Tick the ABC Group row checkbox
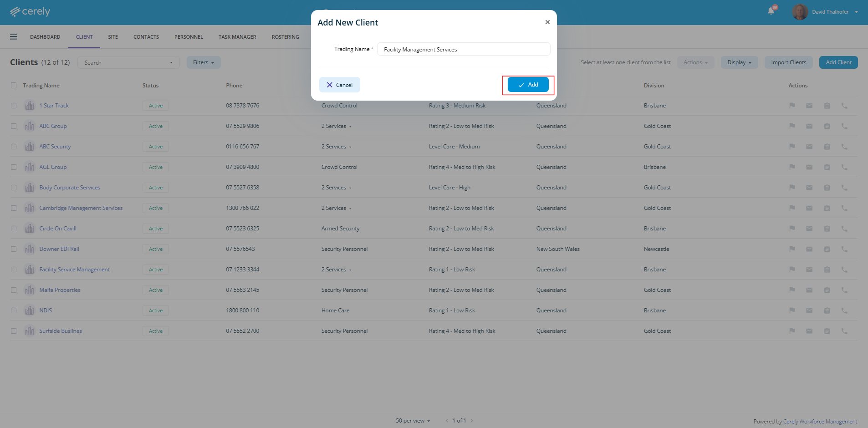Screen dimensions: 868x428 14,126
